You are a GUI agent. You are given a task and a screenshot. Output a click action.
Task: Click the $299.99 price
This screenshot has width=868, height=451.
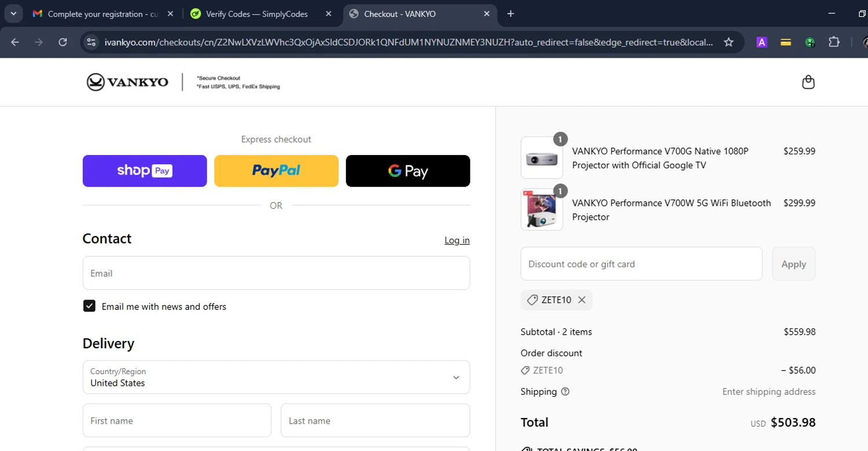(799, 203)
